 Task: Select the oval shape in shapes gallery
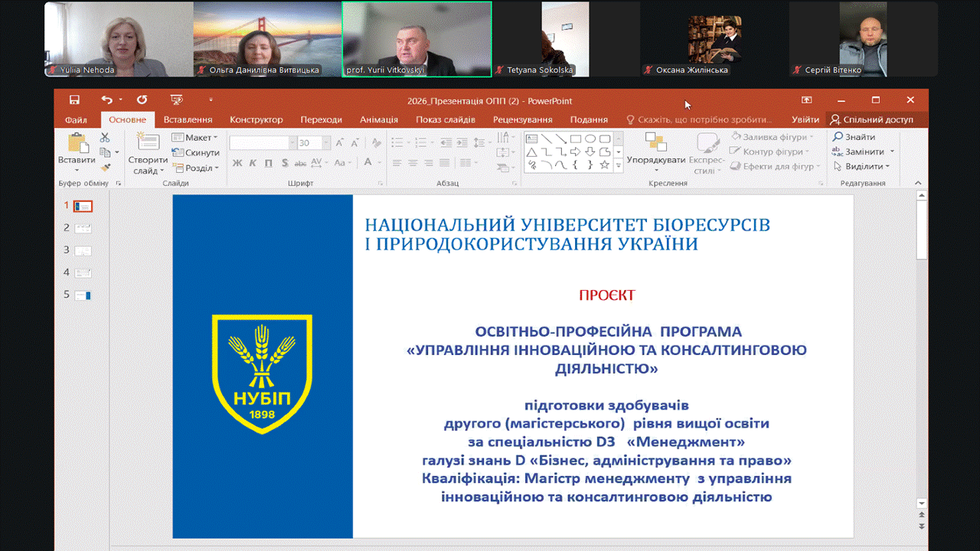[590, 139]
